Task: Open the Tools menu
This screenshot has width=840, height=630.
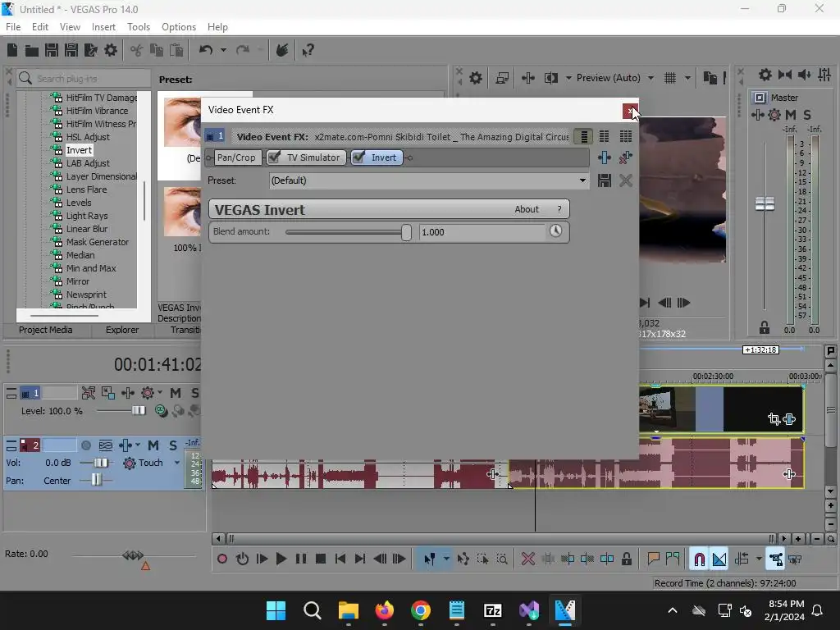Action: 138,27
